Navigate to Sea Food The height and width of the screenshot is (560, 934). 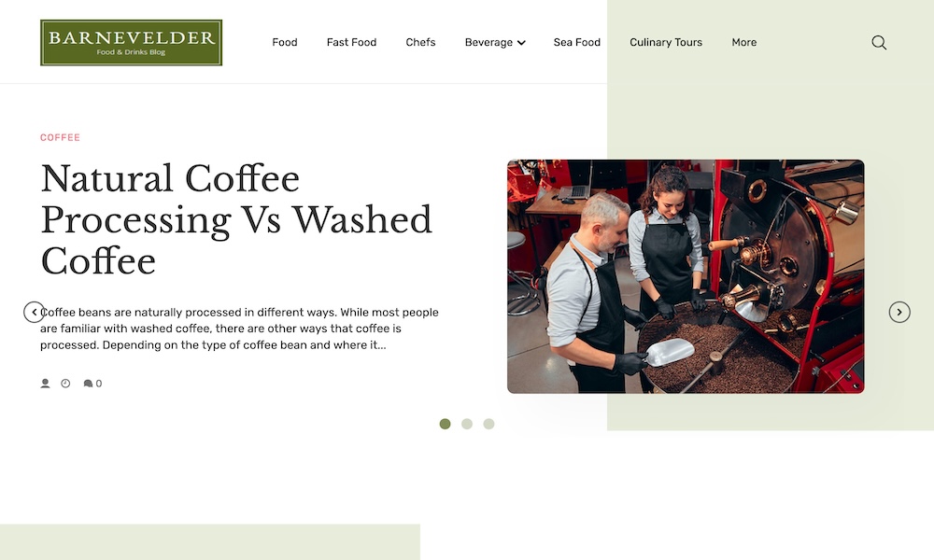pos(576,42)
